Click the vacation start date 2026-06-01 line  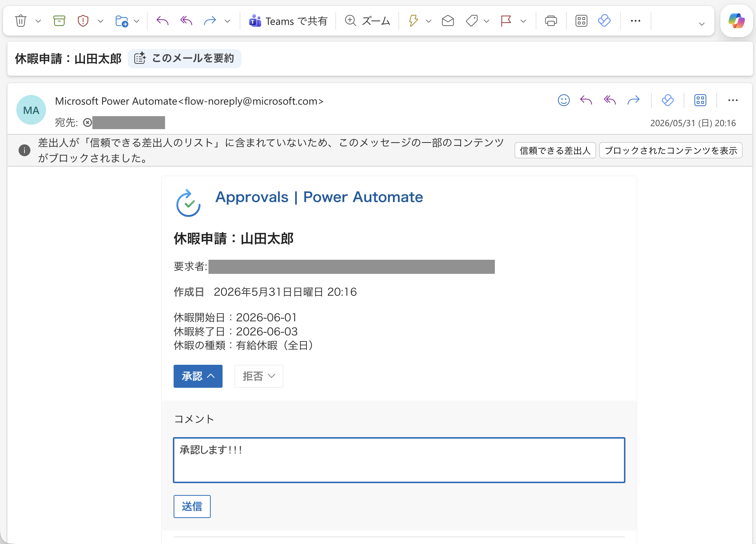click(235, 317)
